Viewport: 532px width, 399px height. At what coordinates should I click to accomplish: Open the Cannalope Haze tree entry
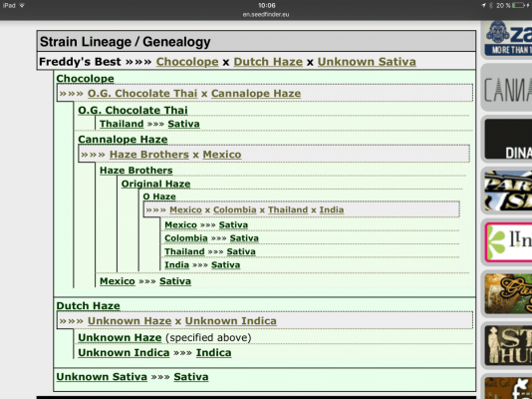click(123, 140)
